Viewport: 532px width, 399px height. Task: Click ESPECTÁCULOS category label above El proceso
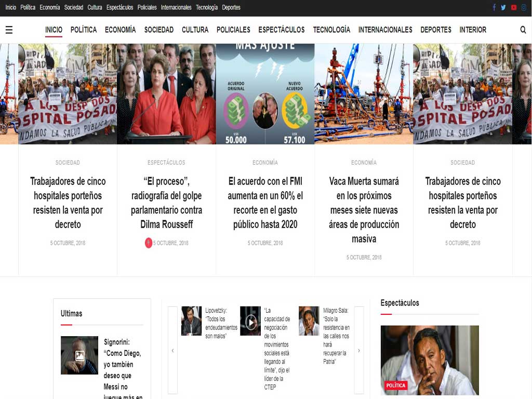coord(166,163)
